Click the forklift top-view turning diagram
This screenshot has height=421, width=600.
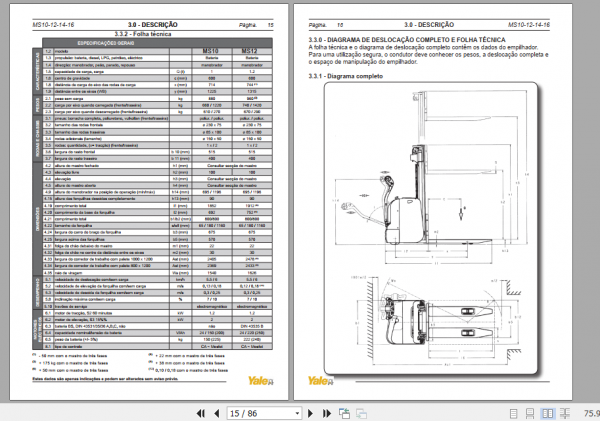tap(435, 321)
